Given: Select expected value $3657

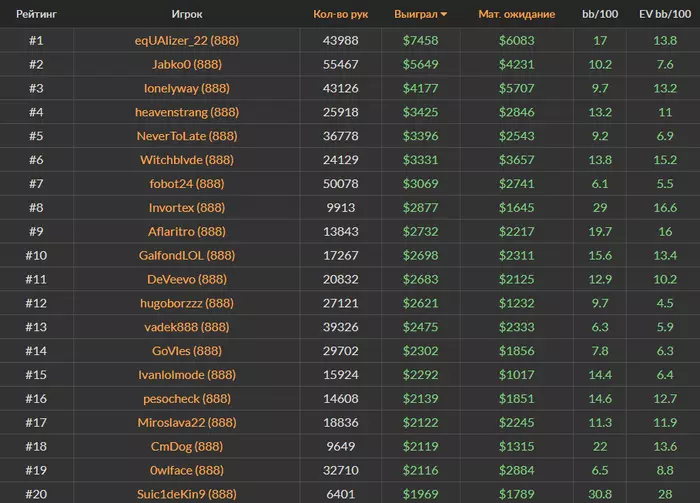Looking at the screenshot, I should pyautogui.click(x=517, y=160).
